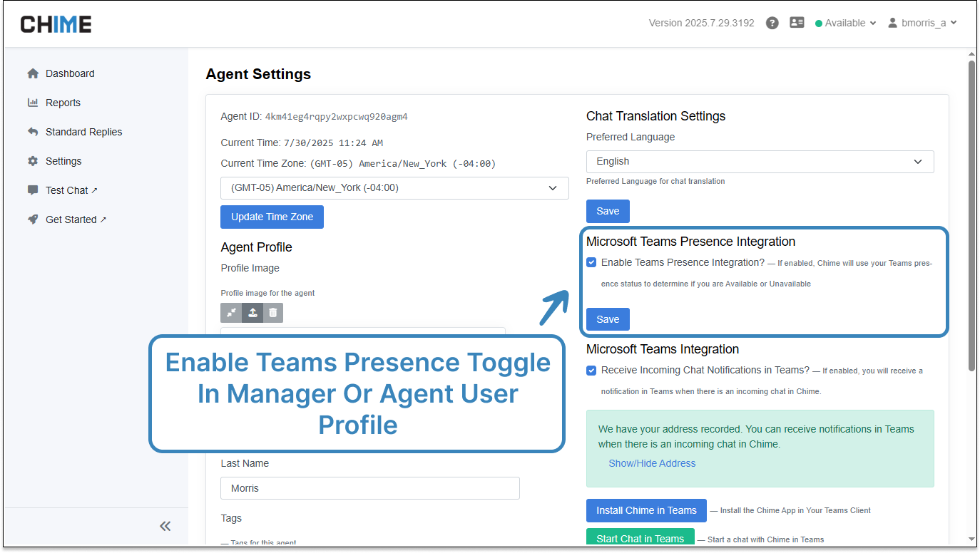
Task: Toggle Receive Incoming Chat Notifications in Teams
Action: (591, 370)
